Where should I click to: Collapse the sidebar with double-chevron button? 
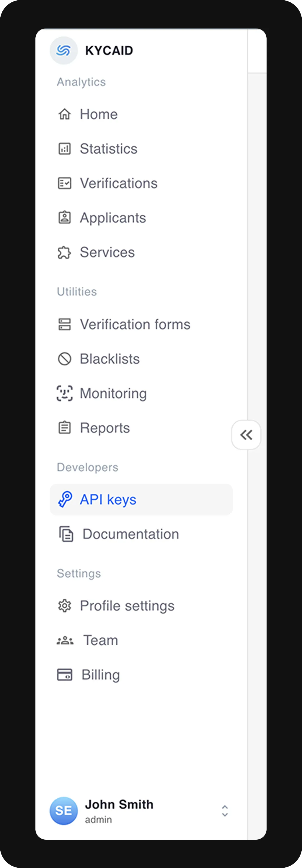click(x=246, y=435)
